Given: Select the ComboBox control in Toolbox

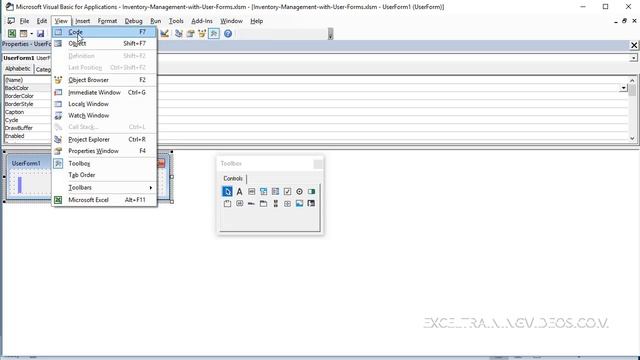Looking at the screenshot, I should click(263, 191).
